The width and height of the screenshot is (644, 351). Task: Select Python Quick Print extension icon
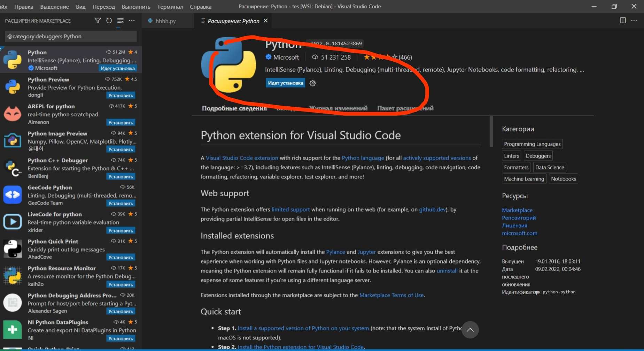(13, 249)
